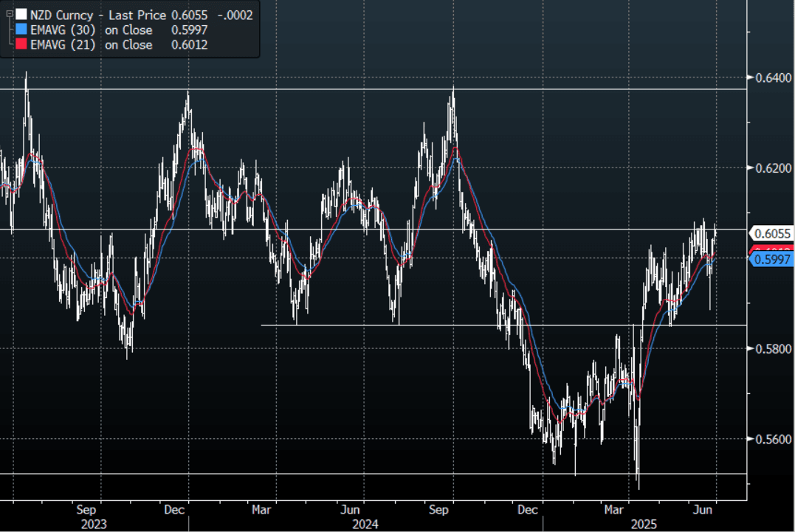Viewport: 795px width, 532px height.
Task: Click the 2024 year label on time axis
Action: (x=365, y=524)
